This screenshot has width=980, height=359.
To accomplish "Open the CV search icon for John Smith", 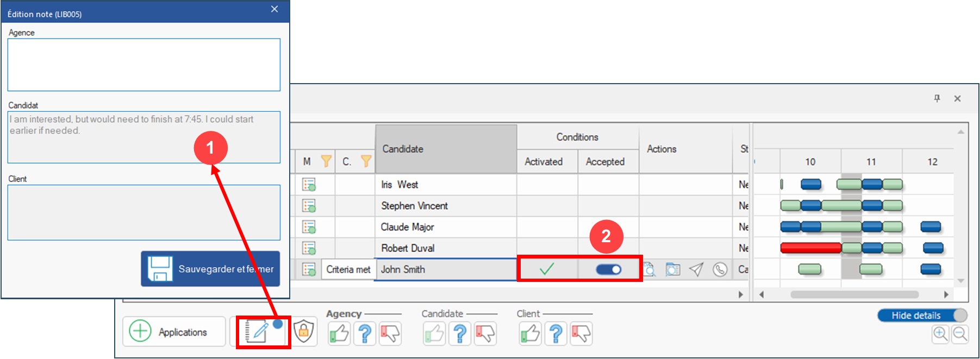I will pos(650,269).
